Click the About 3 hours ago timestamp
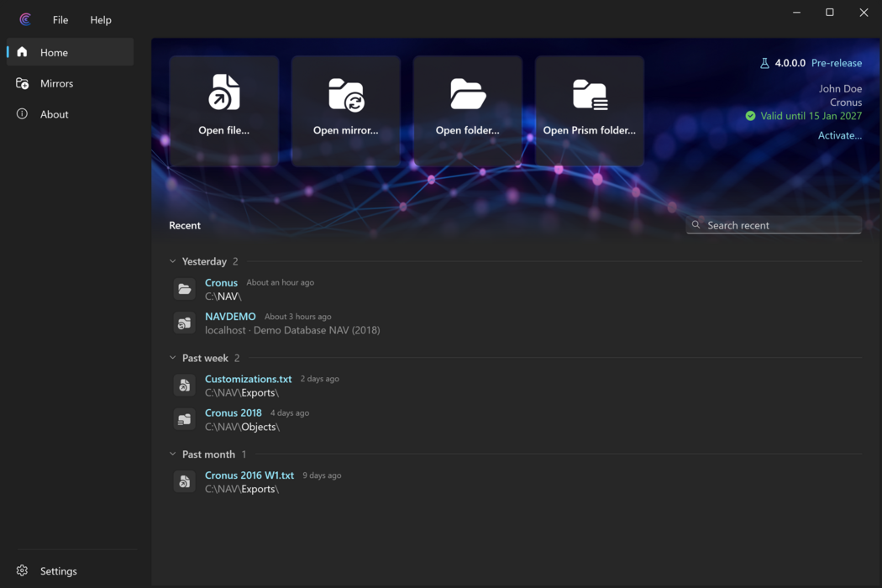This screenshot has height=588, width=882. coord(298,317)
